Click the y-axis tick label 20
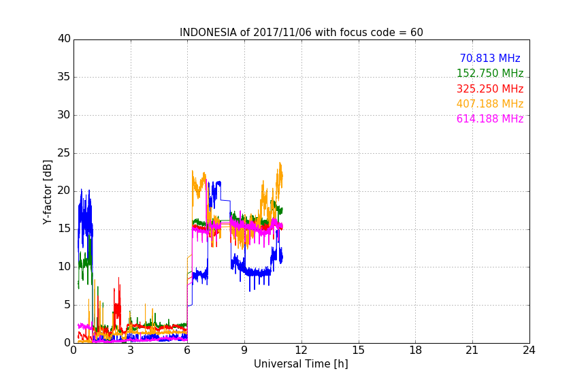 tap(64, 191)
